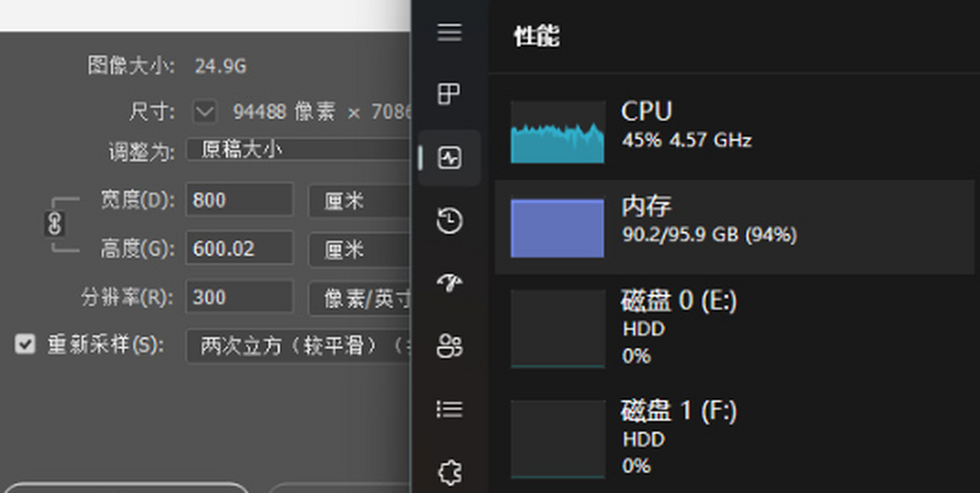Open Details list icon in Task Manager
This screenshot has height=493, width=980.
coord(449,409)
